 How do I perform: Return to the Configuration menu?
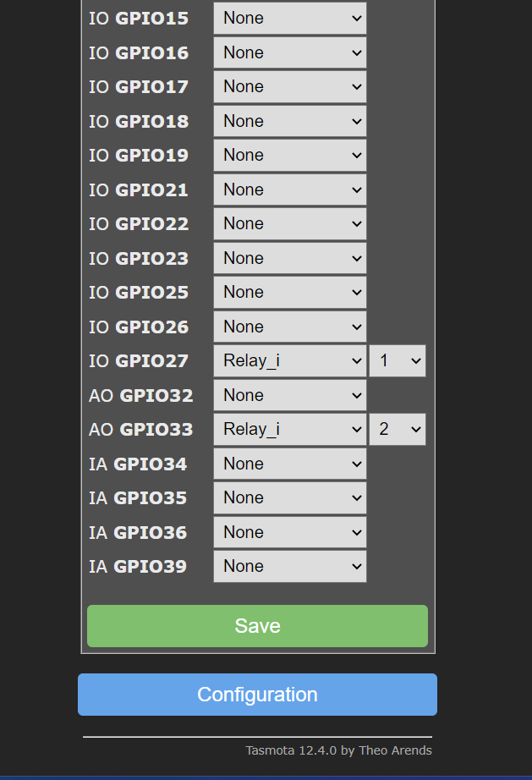click(257, 695)
